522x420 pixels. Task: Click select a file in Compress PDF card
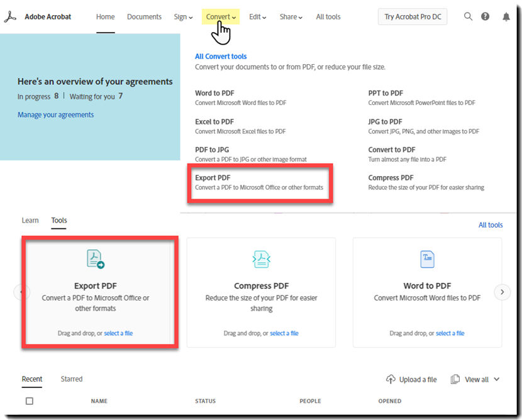(284, 333)
